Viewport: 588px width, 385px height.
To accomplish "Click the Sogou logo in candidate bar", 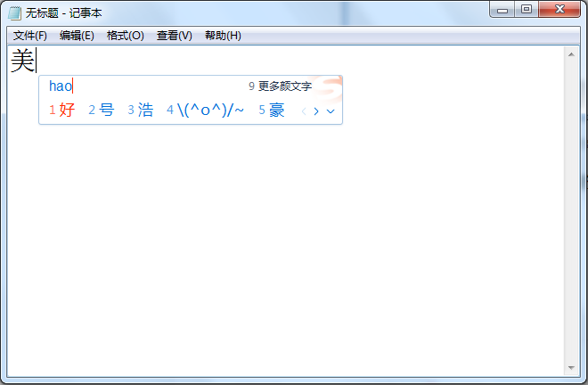I will coord(330,87).
